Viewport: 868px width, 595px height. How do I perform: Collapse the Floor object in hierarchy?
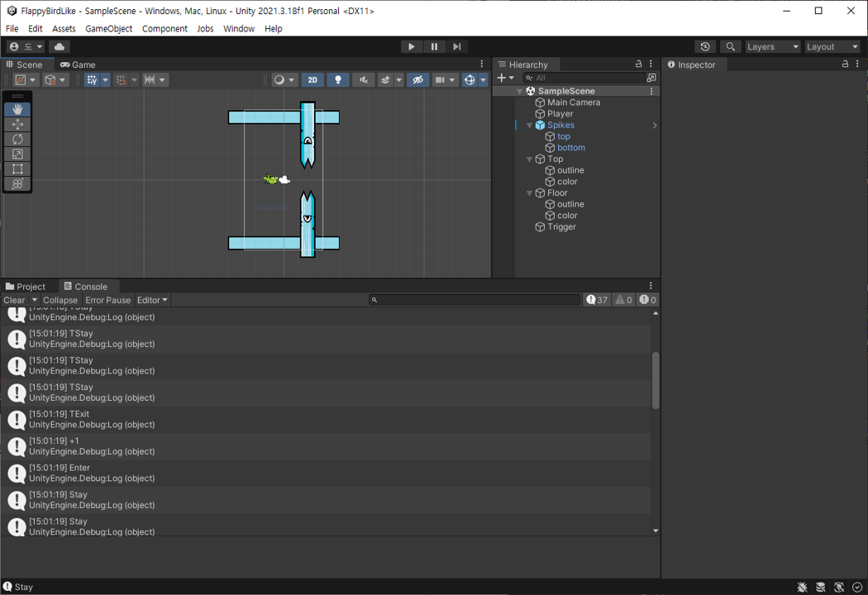(x=529, y=193)
